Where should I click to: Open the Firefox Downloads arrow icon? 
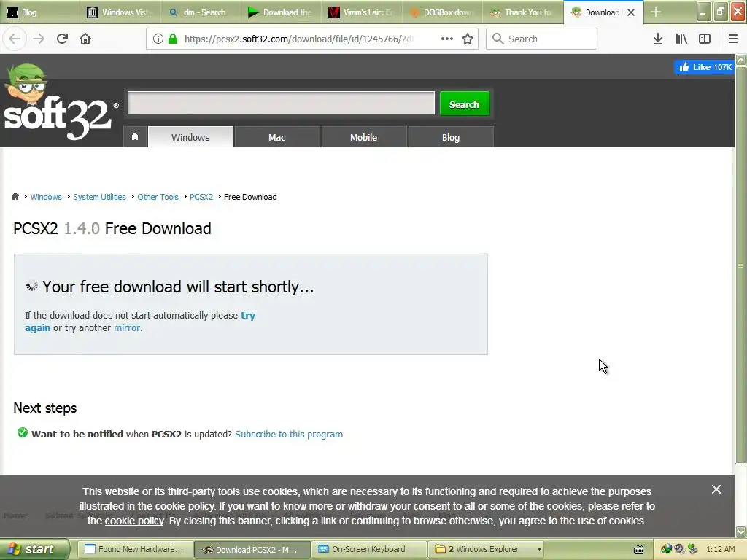pyautogui.click(x=658, y=39)
